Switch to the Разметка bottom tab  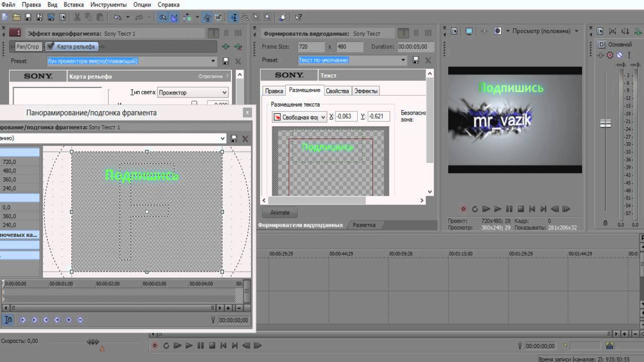tap(364, 225)
